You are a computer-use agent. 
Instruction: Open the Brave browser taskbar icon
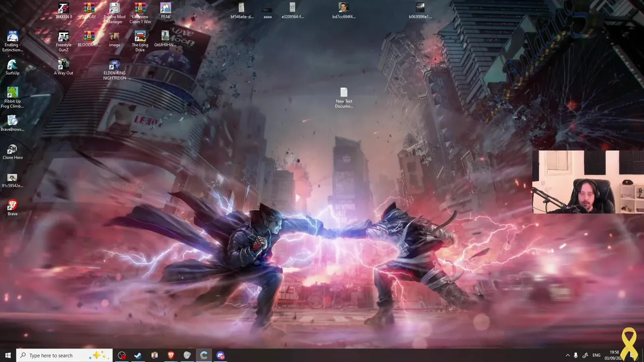pyautogui.click(x=171, y=355)
